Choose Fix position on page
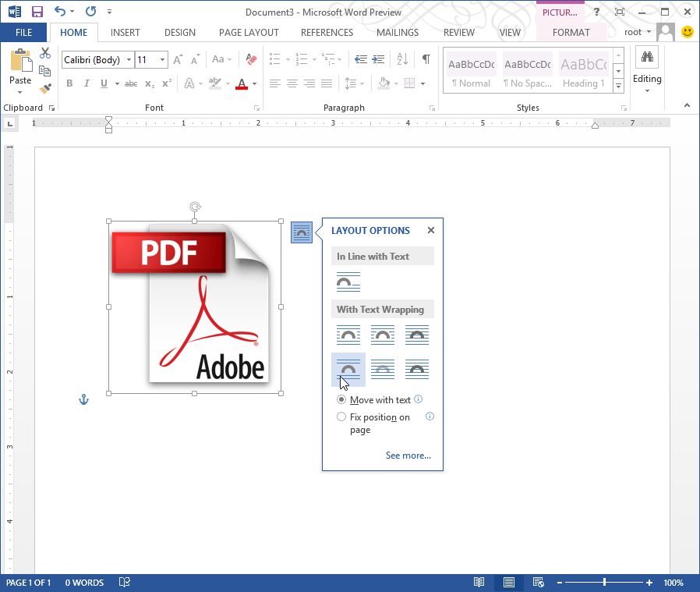The width and height of the screenshot is (700, 592). (341, 416)
